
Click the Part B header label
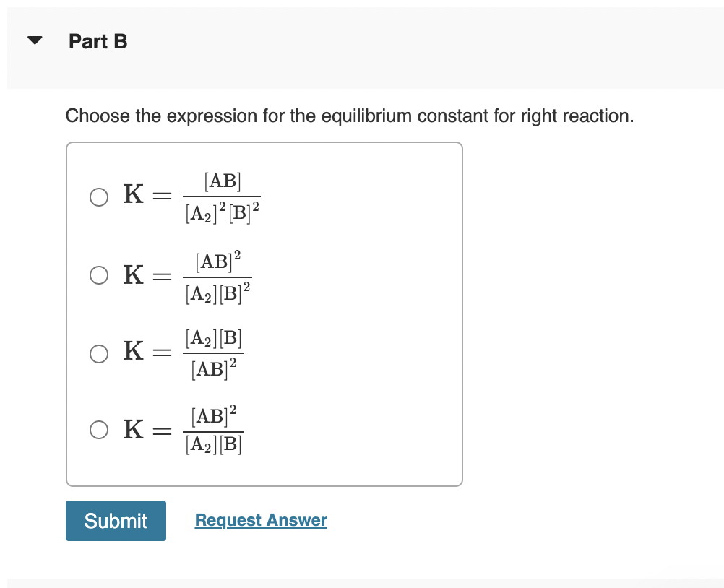tap(98, 41)
